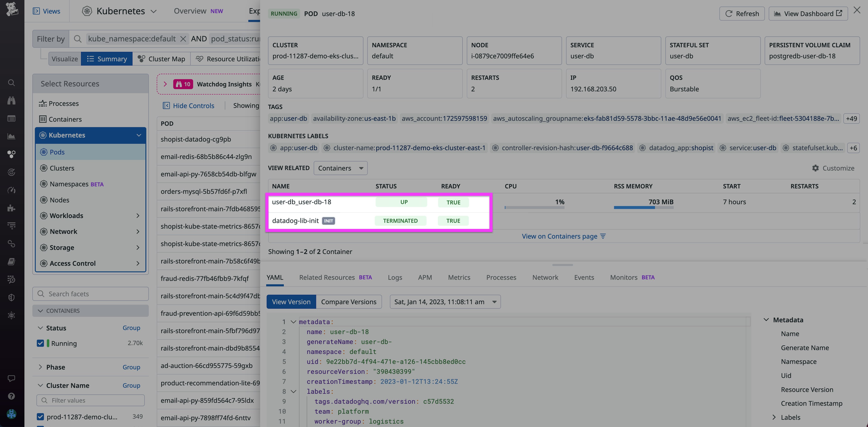Switch to the Logs tab
Viewport: 868px width, 427px height.
coord(395,277)
